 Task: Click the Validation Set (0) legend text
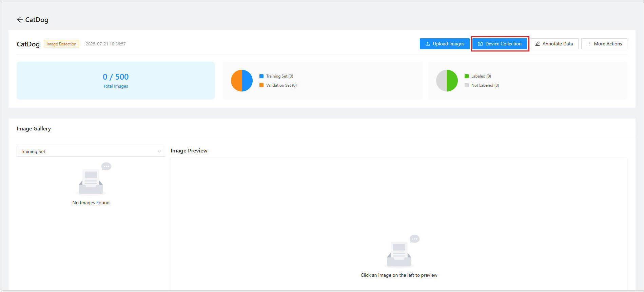point(281,85)
